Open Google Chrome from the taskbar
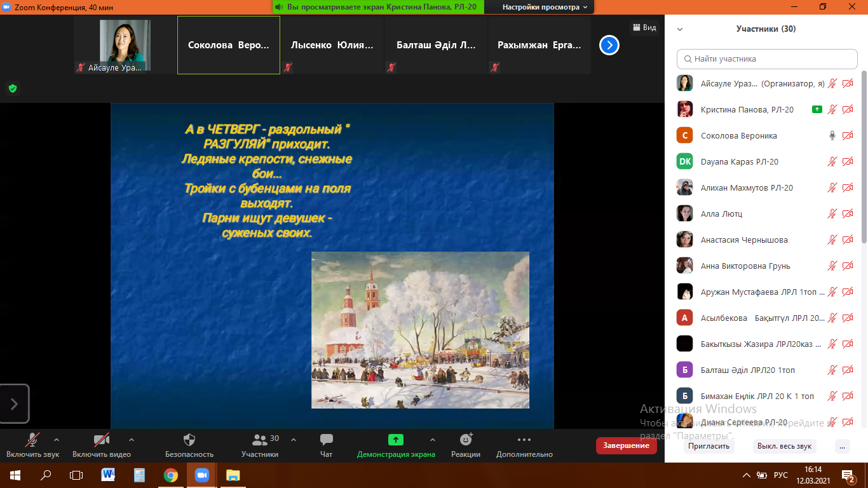Viewport: 868px width, 488px height. pos(170,475)
